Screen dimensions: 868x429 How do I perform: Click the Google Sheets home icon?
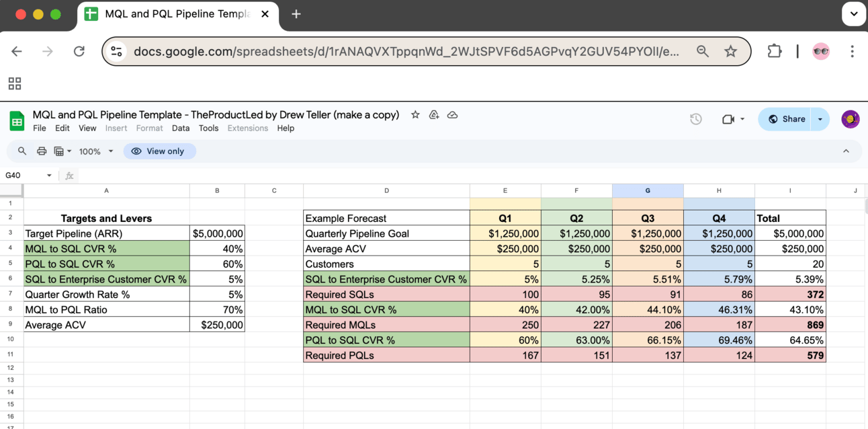coord(17,121)
